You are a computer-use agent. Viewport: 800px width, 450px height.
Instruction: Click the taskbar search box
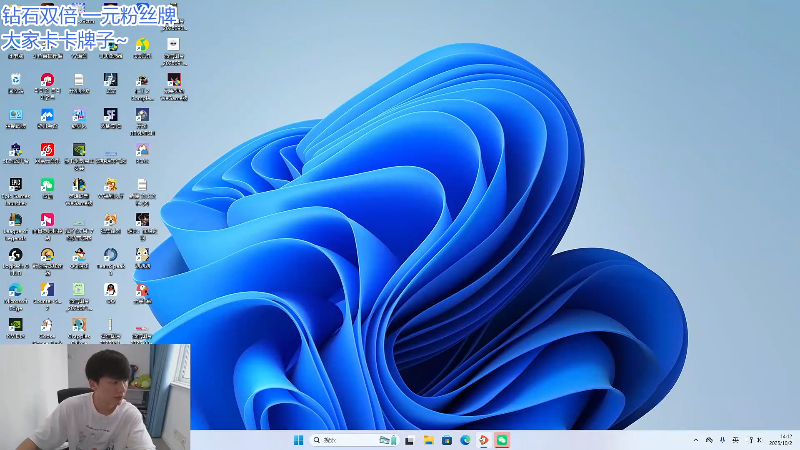[345, 440]
